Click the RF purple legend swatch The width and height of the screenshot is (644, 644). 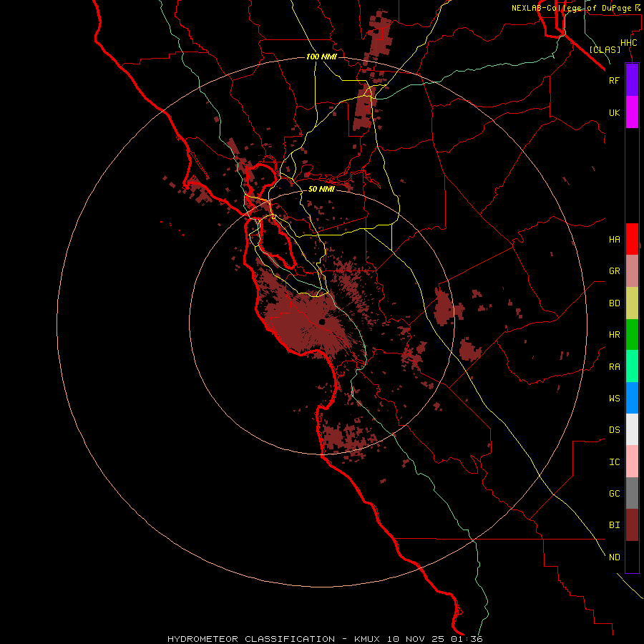click(632, 80)
